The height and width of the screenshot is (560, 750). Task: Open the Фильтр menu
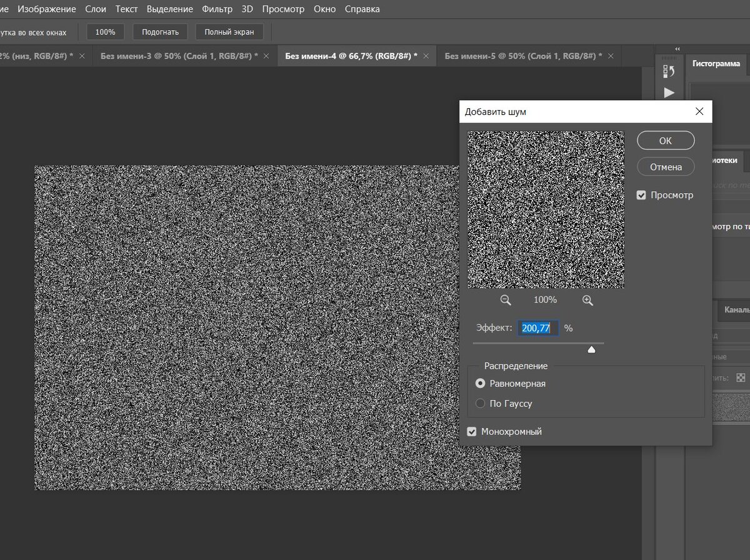[x=217, y=9]
